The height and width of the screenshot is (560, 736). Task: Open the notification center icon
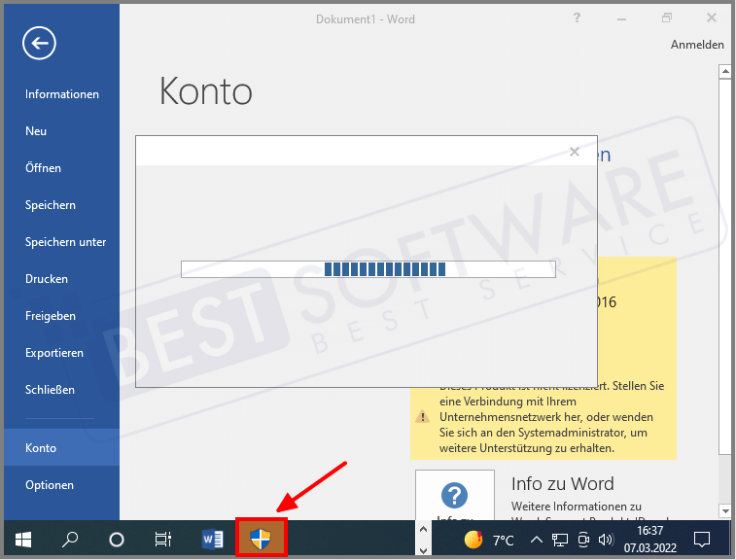click(x=702, y=540)
